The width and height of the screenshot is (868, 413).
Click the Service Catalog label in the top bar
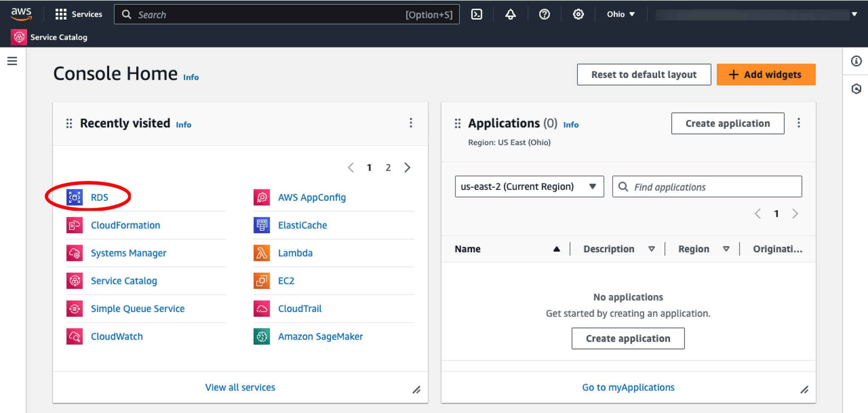click(x=59, y=37)
